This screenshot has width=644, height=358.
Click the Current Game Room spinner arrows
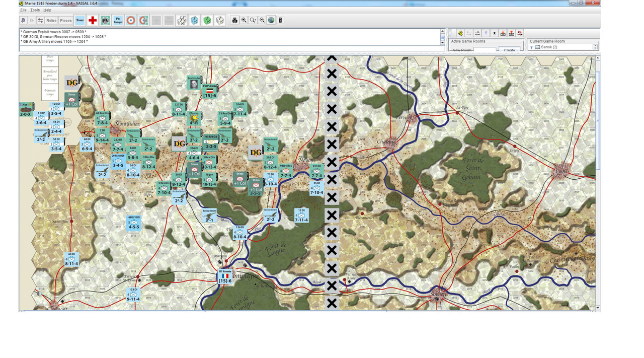(x=595, y=47)
